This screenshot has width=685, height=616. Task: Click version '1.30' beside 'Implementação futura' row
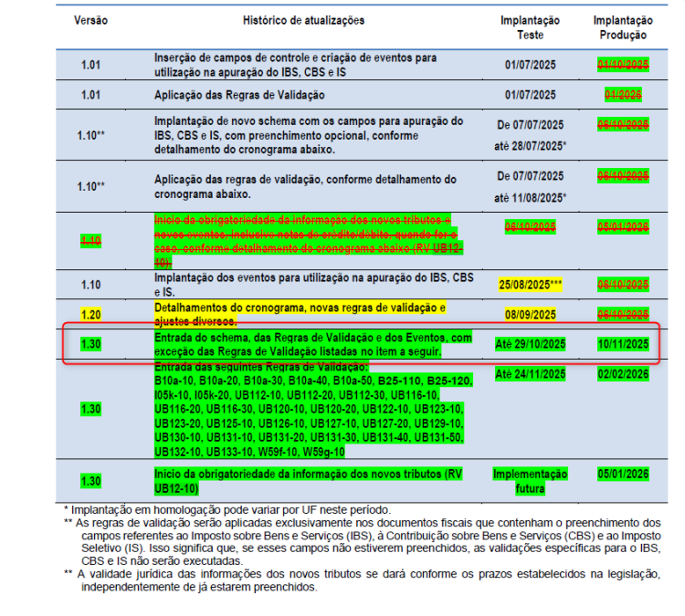90,481
